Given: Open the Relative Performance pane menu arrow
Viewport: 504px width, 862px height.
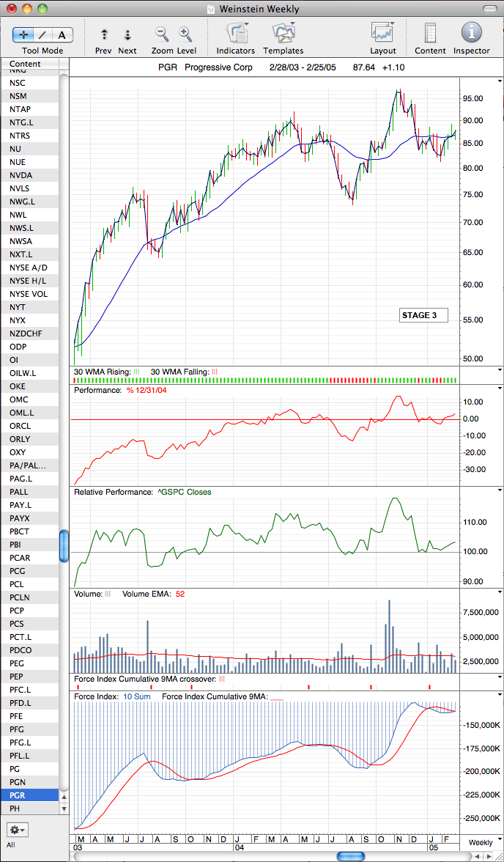Looking at the screenshot, I should [x=499, y=490].
